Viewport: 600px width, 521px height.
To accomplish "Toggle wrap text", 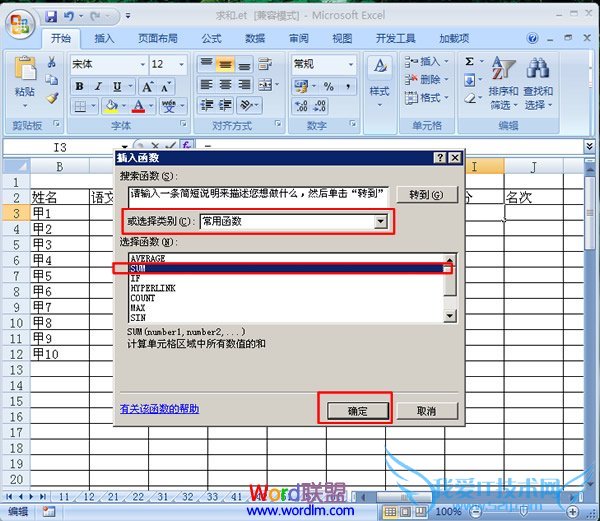I will (265, 64).
